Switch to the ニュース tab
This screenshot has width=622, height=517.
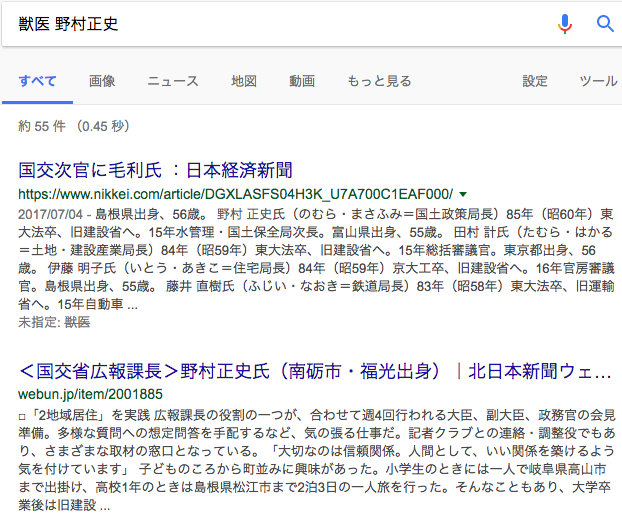point(173,81)
